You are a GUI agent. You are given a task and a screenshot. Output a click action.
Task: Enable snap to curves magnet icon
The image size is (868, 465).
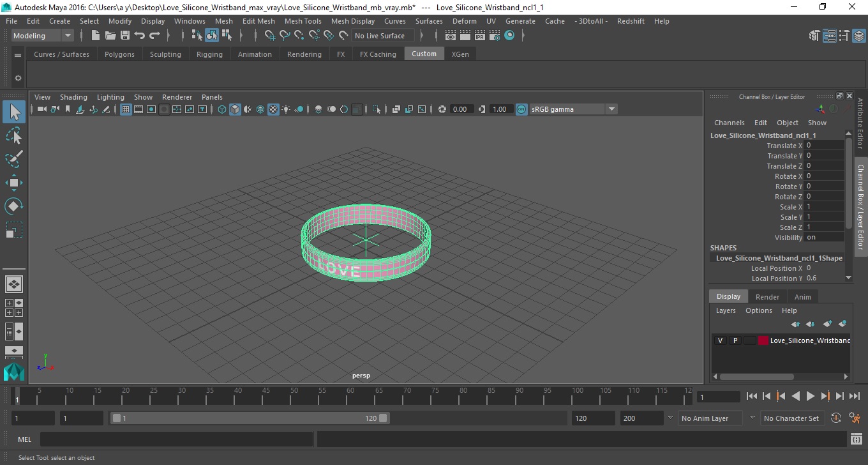285,36
